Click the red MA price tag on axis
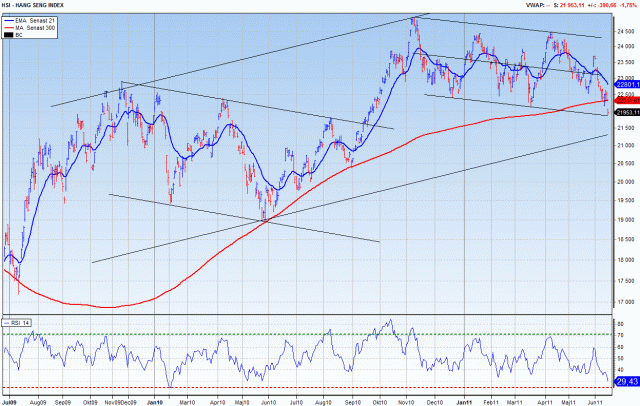Screen dimensions: 640x406 [x=625, y=101]
